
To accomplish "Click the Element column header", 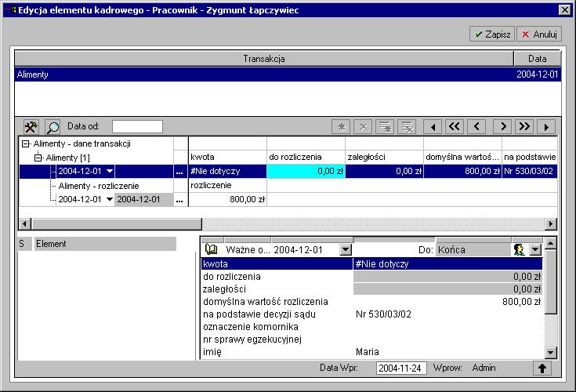I will coord(106,244).
